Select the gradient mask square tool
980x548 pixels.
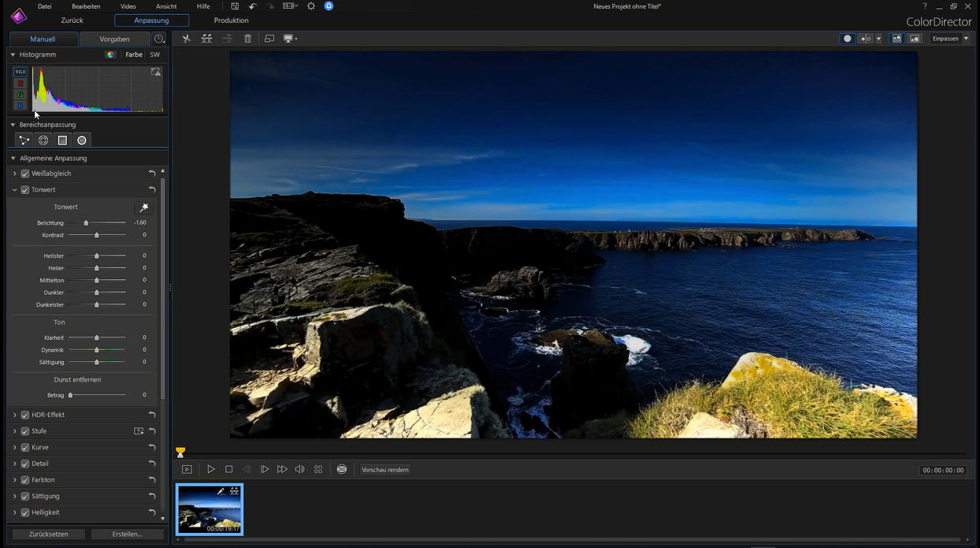(62, 140)
